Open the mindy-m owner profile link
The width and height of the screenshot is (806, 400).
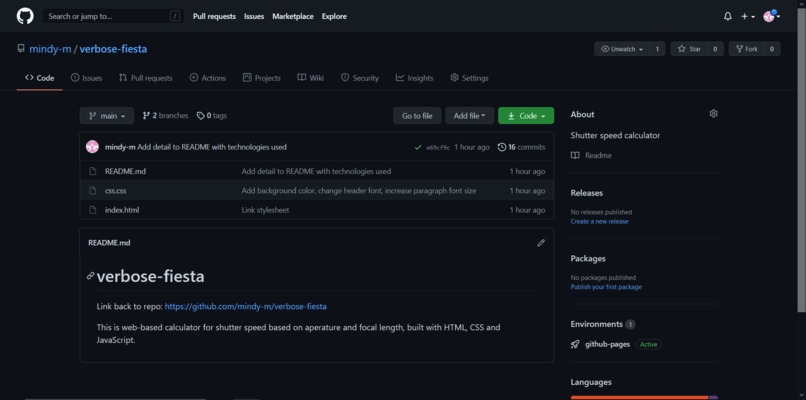pos(50,49)
